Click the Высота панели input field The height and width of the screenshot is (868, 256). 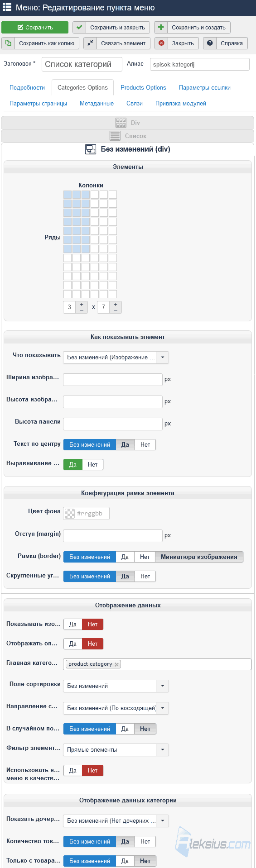113,424
